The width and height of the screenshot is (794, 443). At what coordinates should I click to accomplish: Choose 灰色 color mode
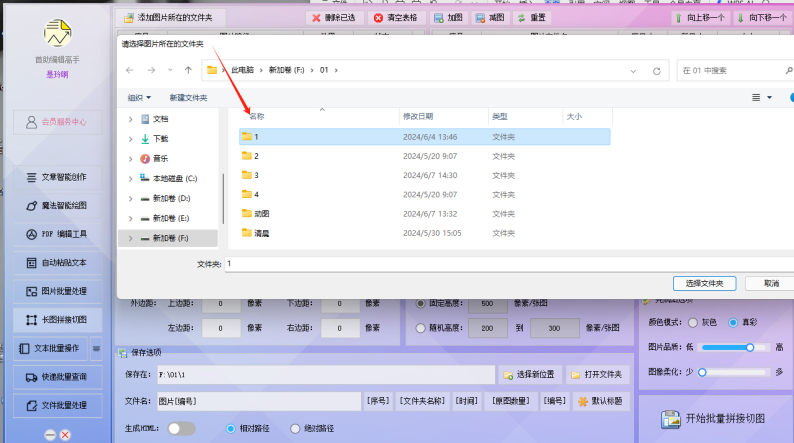(x=693, y=323)
